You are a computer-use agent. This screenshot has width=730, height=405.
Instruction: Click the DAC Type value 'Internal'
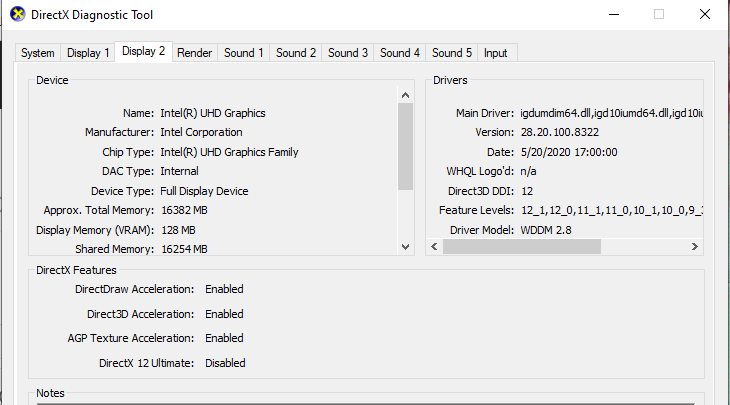click(x=179, y=171)
